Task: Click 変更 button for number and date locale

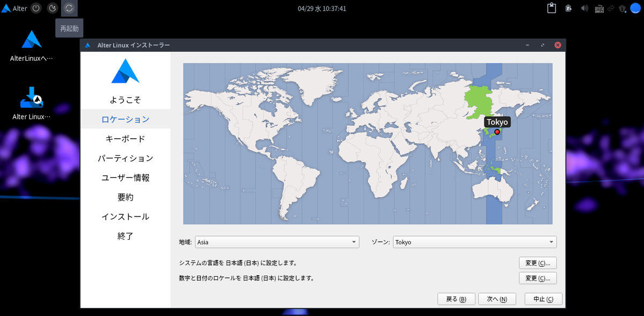Action: (x=538, y=278)
